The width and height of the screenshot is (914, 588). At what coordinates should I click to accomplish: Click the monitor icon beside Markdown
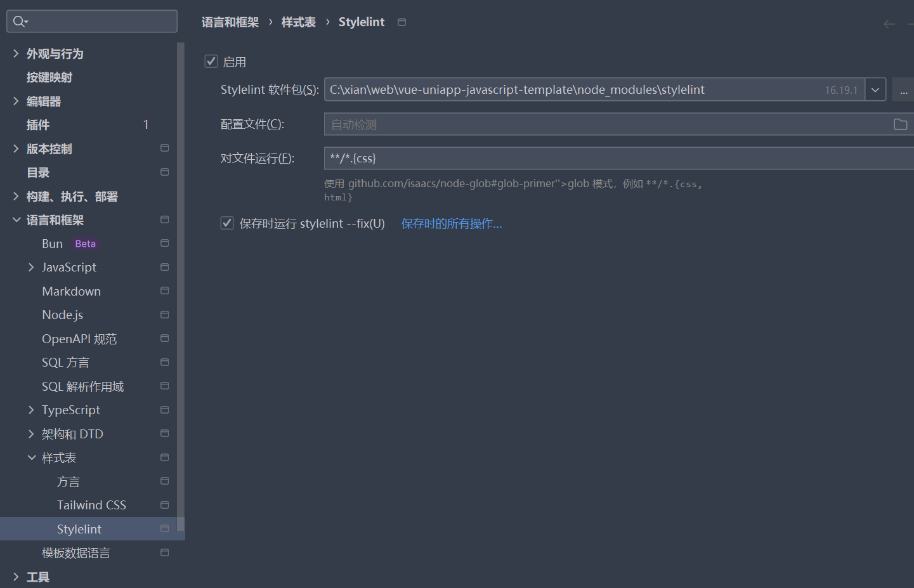point(164,291)
